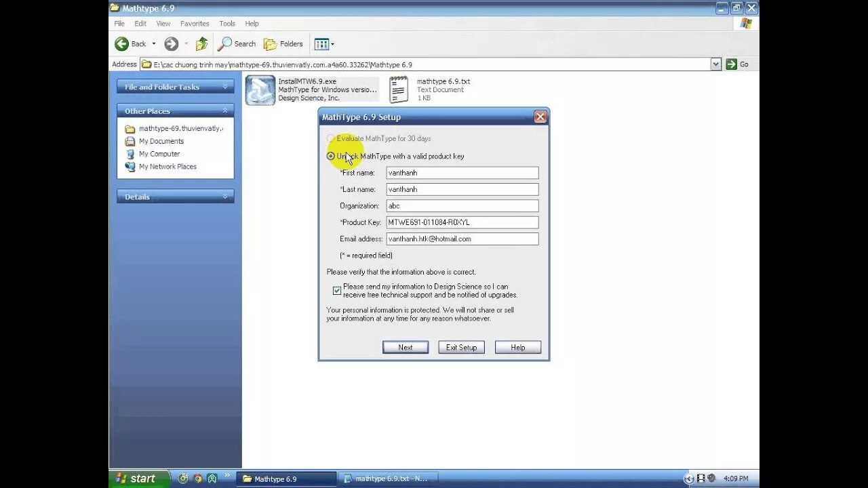Click the Back arrow icon in Explorer

(x=122, y=44)
